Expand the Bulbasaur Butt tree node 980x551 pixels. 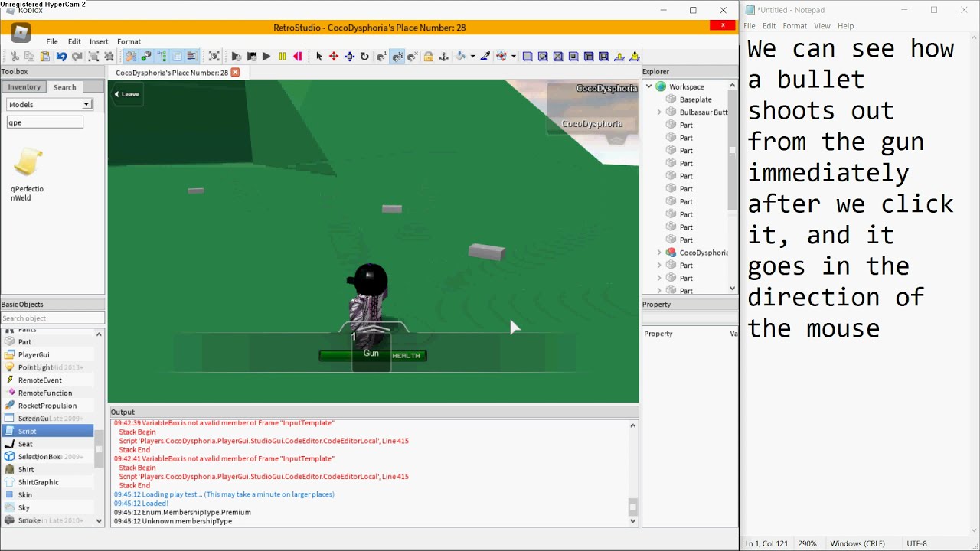[x=659, y=112]
